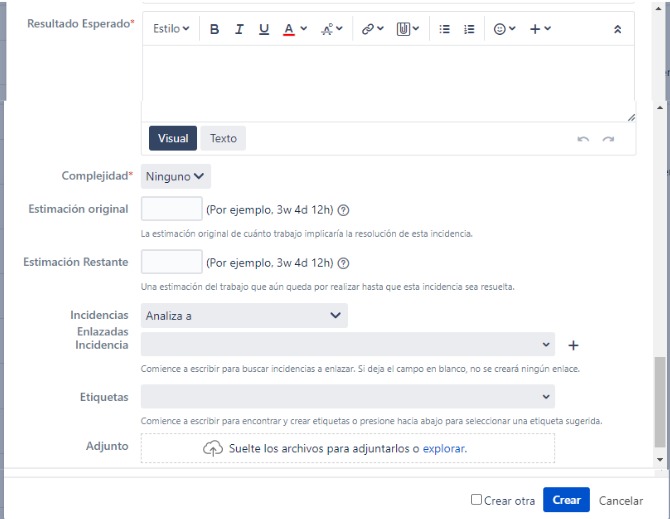Image resolution: width=670 pixels, height=519 pixels.
Task: Switch to the Texto editor tab
Action: coord(223,138)
